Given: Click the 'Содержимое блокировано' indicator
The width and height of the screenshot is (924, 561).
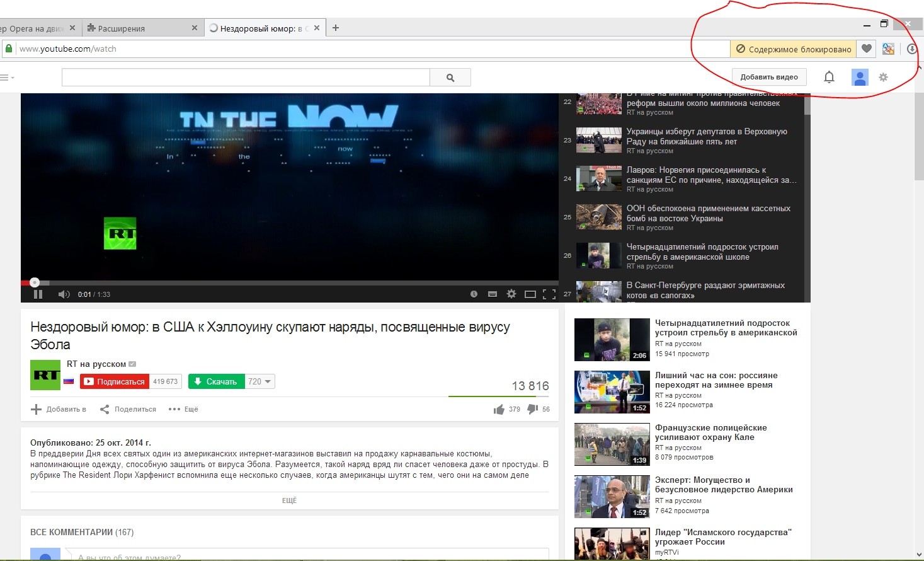Looking at the screenshot, I should click(794, 49).
